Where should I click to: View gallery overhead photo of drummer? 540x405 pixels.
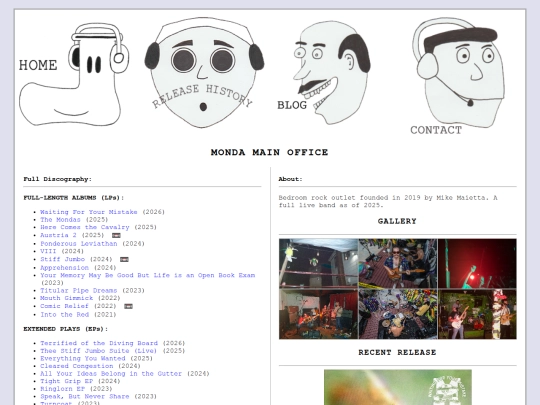click(398, 314)
